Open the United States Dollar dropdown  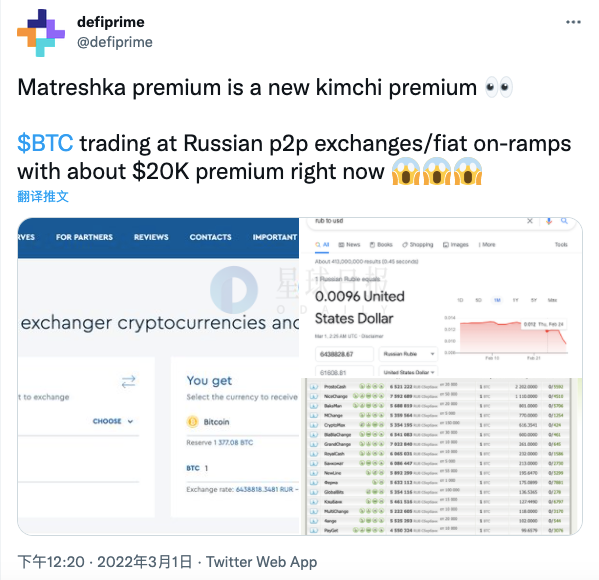408,372
